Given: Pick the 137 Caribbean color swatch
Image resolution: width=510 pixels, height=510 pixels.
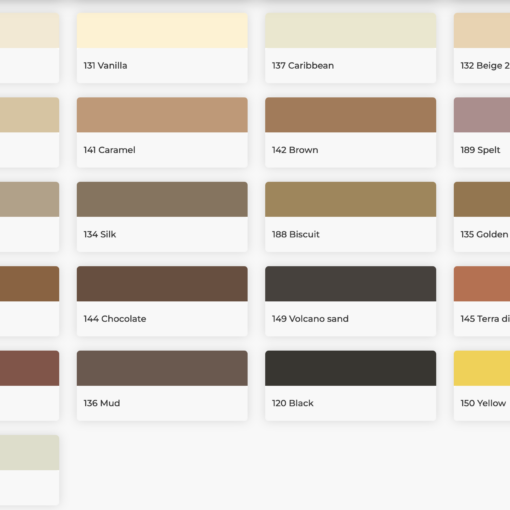Looking at the screenshot, I should pyautogui.click(x=350, y=31).
